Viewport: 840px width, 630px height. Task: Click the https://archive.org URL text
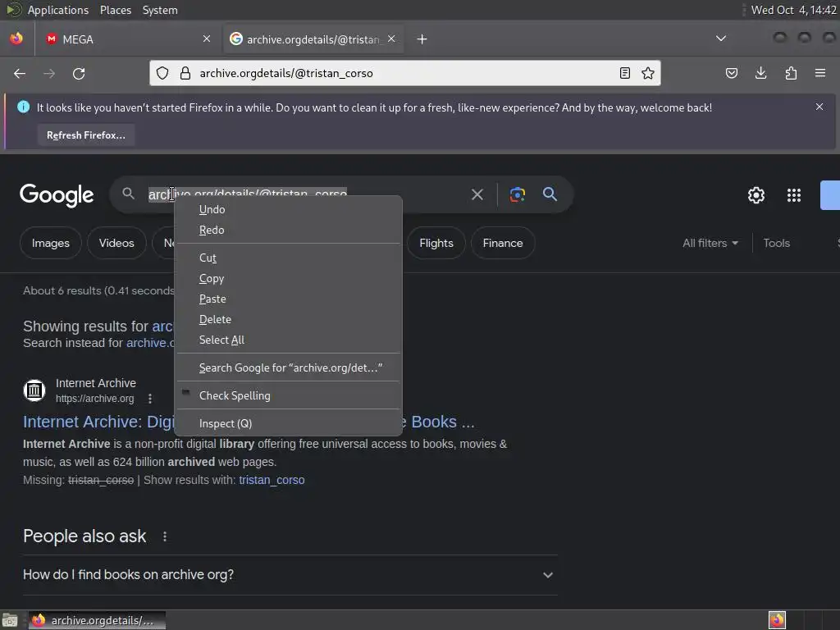(x=95, y=399)
